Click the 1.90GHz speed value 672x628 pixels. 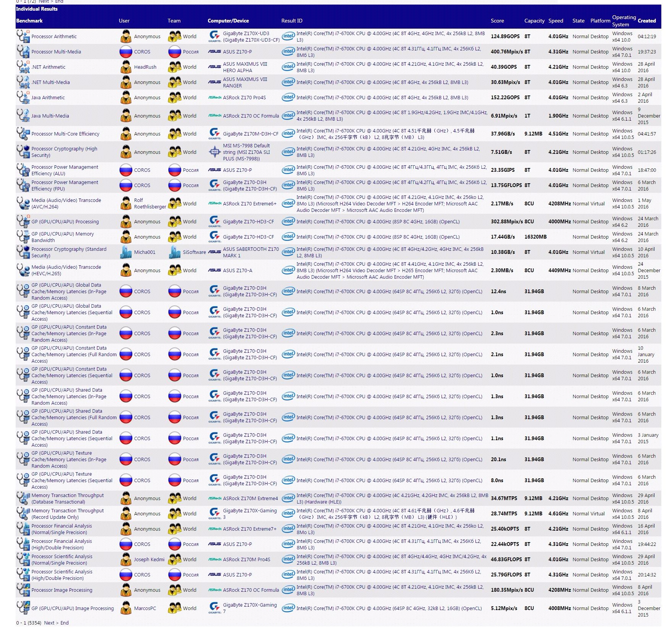click(x=558, y=116)
